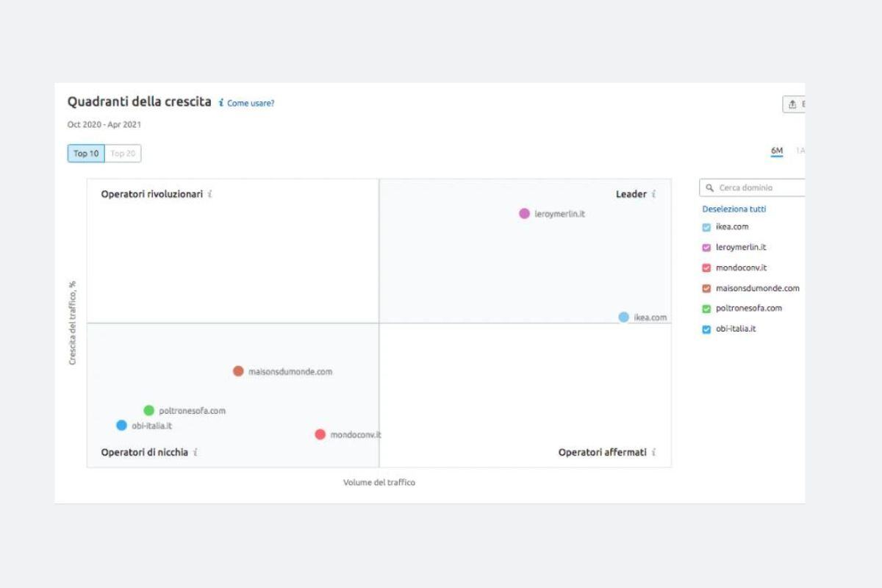Click the 'Quadranti della crescita' heading

click(140, 101)
